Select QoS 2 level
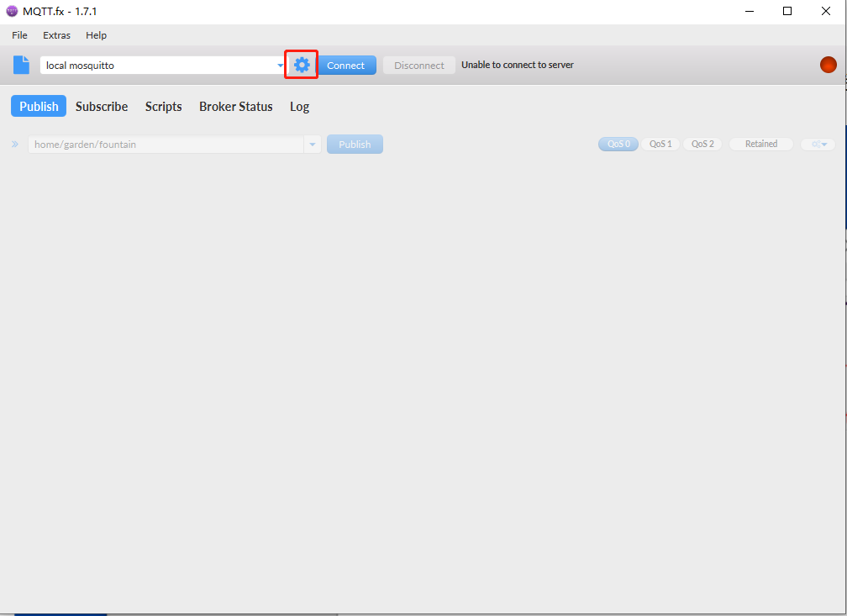This screenshot has width=847, height=616. (702, 144)
